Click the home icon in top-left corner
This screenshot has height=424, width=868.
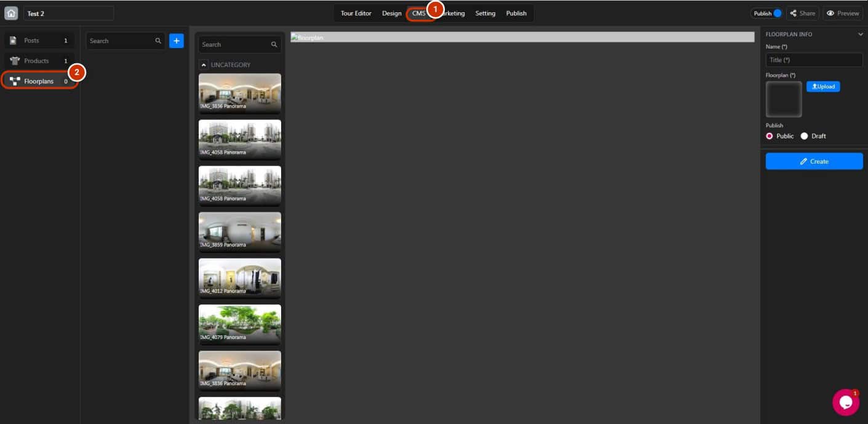[11, 13]
